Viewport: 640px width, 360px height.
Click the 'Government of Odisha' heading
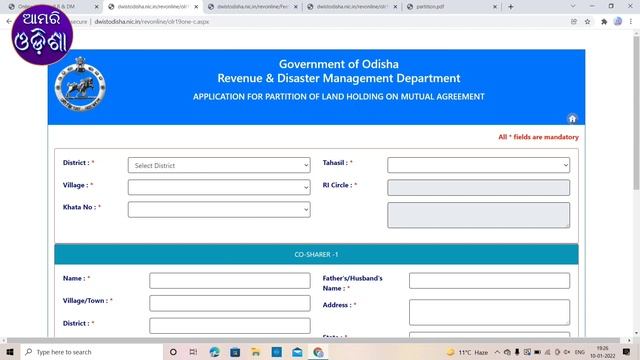point(339,64)
